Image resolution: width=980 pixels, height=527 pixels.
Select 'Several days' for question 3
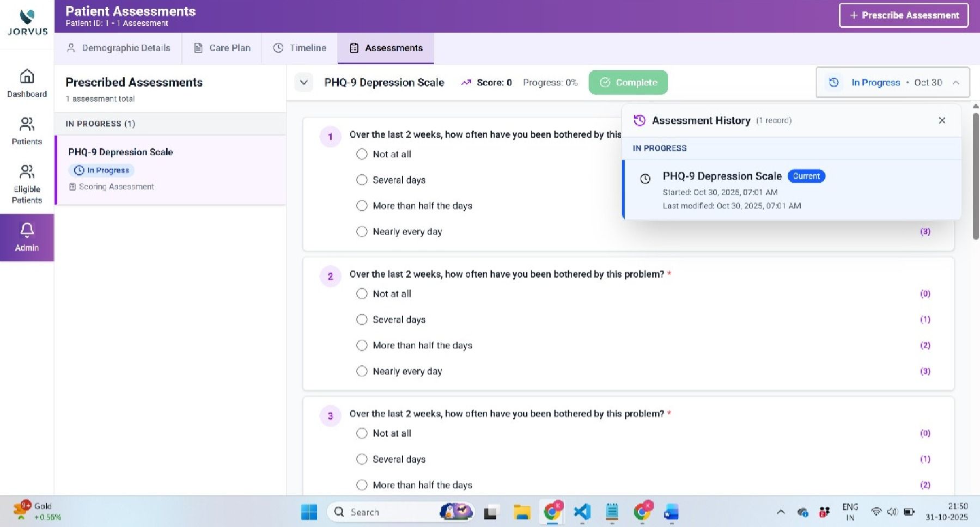[362, 459]
